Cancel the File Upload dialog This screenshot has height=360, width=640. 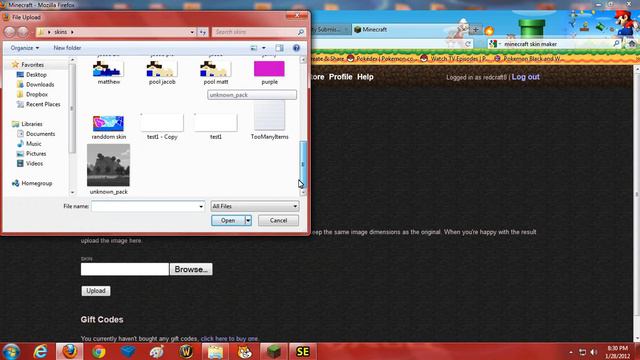coord(278,220)
